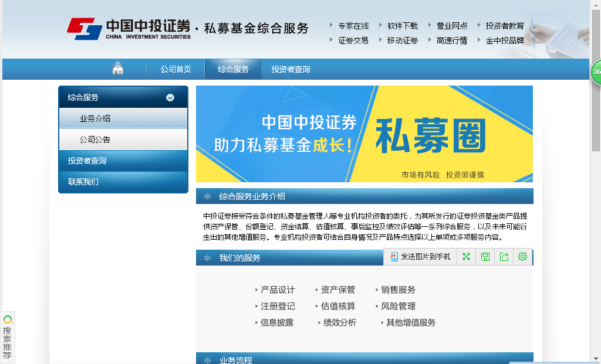The width and height of the screenshot is (601, 364).
Task: Open the 营业网点 header link
Action: [x=452, y=26]
